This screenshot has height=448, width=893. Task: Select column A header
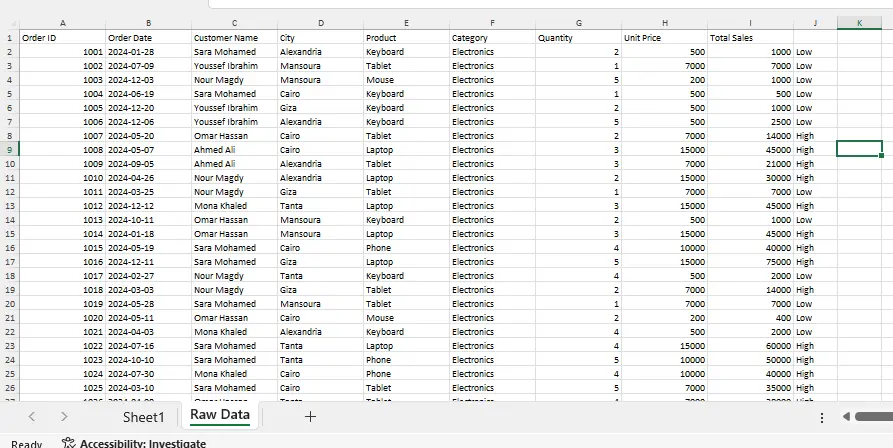[63, 23]
